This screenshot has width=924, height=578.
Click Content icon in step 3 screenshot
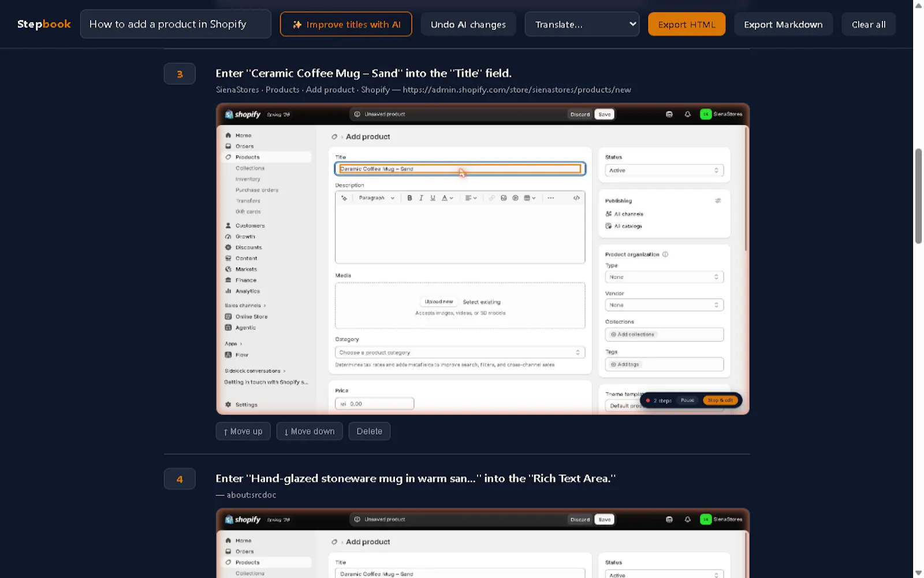(x=228, y=258)
